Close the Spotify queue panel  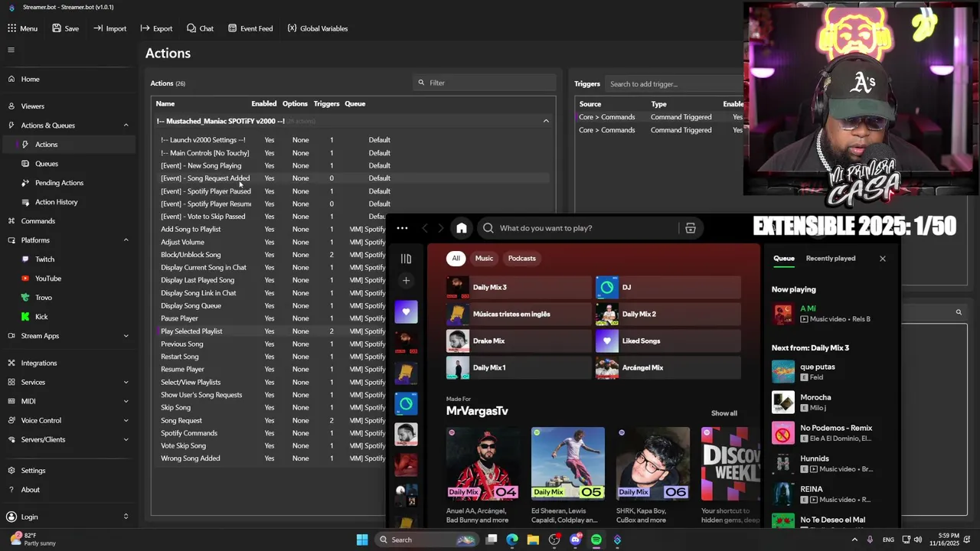[883, 259]
